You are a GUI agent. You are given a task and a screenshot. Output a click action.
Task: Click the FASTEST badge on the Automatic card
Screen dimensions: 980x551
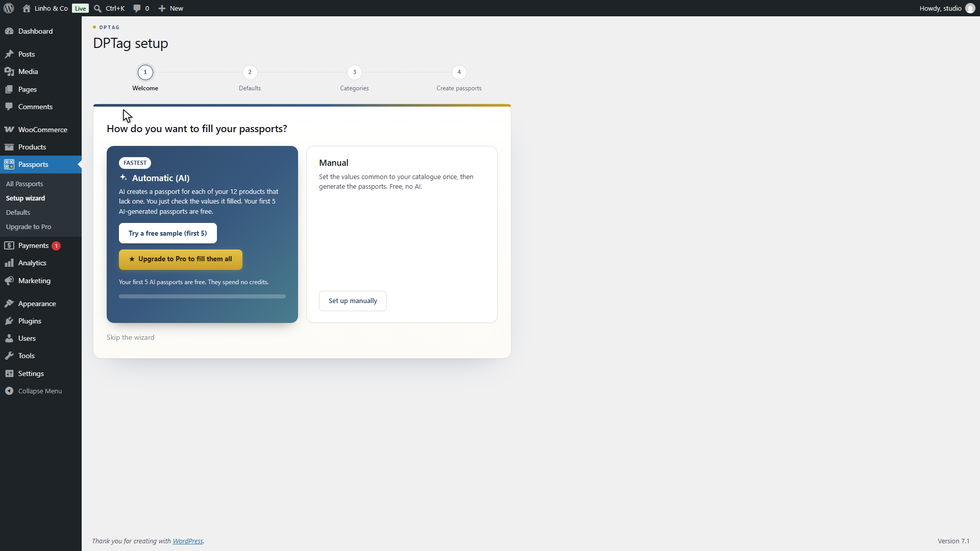point(135,163)
